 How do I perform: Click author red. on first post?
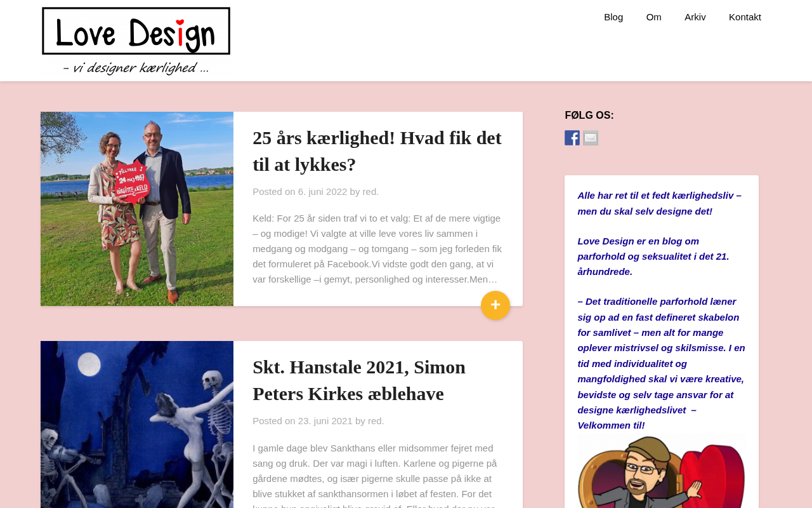[370, 192]
